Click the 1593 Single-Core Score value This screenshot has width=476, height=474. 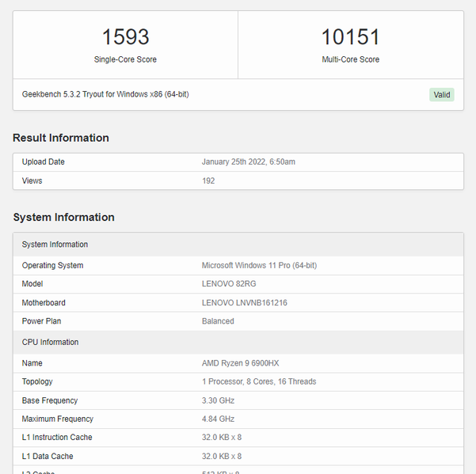[125, 37]
